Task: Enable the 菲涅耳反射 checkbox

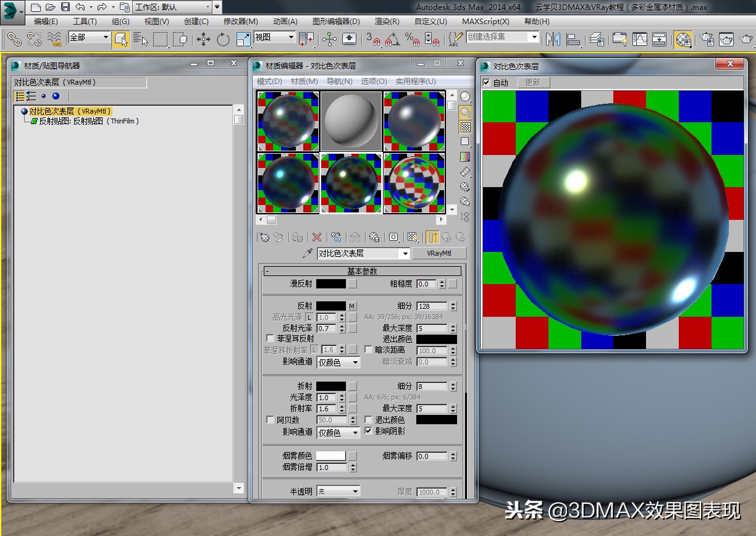Action: click(x=270, y=338)
